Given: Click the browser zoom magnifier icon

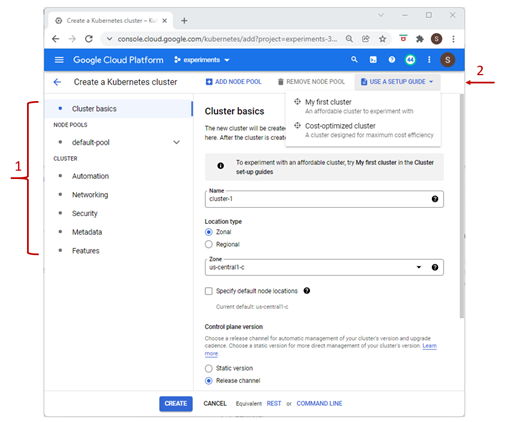Looking at the screenshot, I should [349, 39].
